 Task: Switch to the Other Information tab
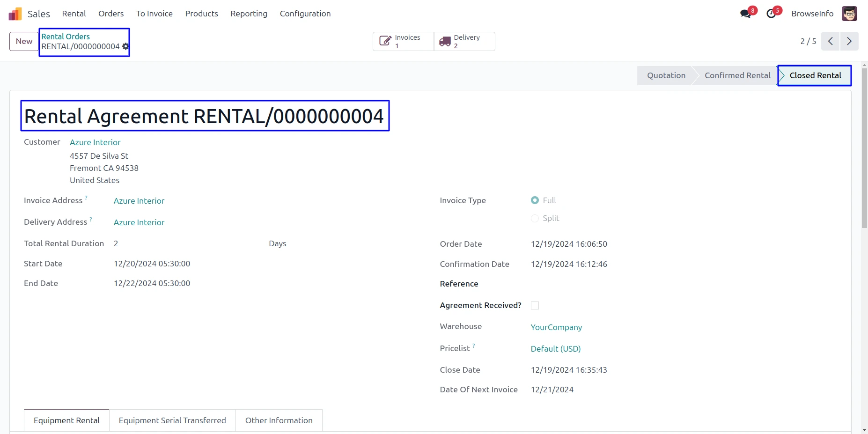279,420
